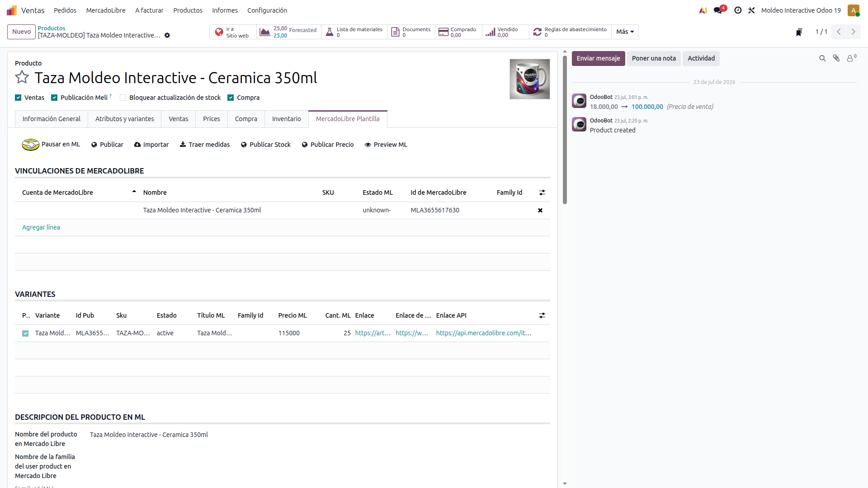Image resolution: width=868 pixels, height=488 pixels.
Task: Click the Actividad button
Action: tap(701, 58)
